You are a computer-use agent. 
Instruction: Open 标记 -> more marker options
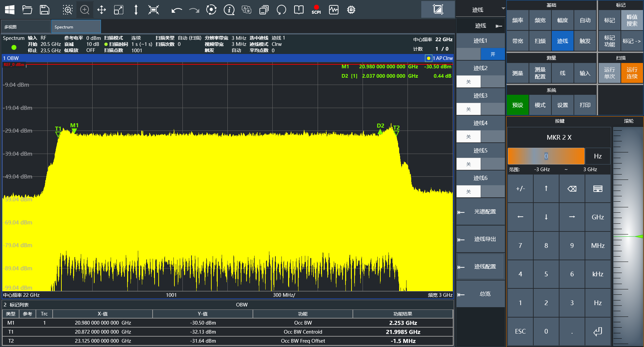[632, 41]
